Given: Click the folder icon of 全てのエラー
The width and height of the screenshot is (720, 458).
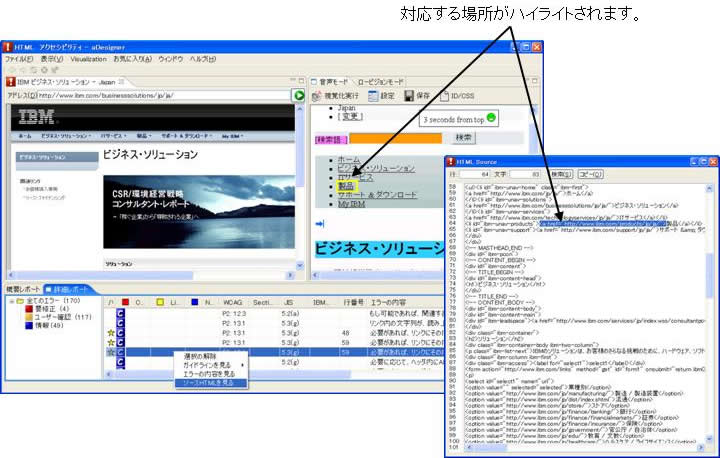Looking at the screenshot, I should pyautogui.click(x=20, y=301).
